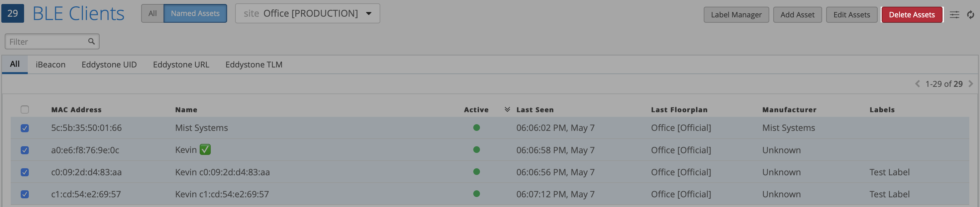Screen dimensions: 980x207
Task: Switch to the iBeacon tab
Action: 51,64
